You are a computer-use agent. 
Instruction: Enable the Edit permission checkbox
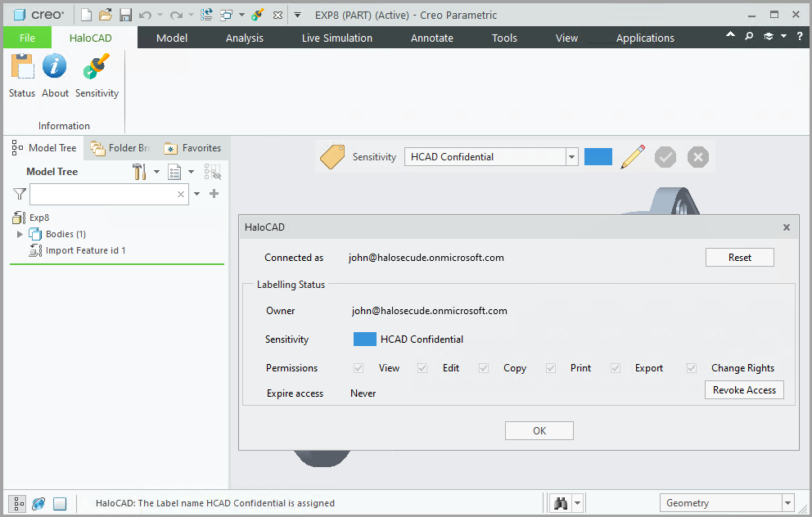tap(422, 368)
